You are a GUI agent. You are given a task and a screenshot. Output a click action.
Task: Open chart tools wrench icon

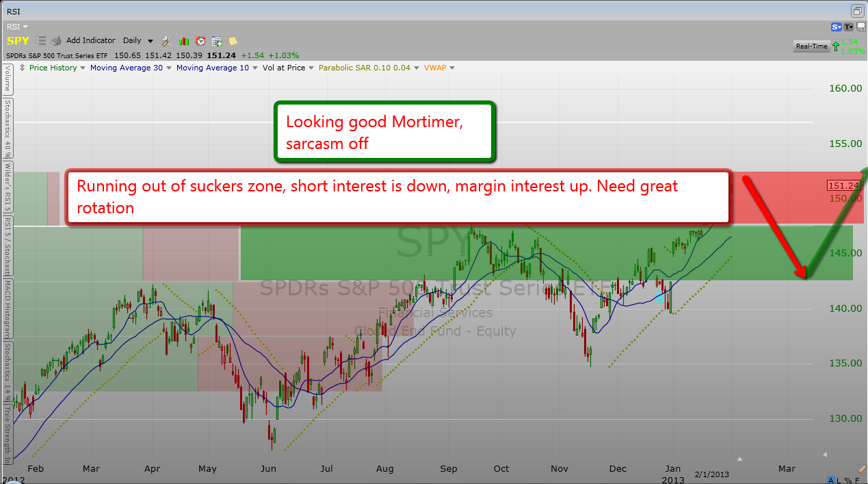[168, 41]
